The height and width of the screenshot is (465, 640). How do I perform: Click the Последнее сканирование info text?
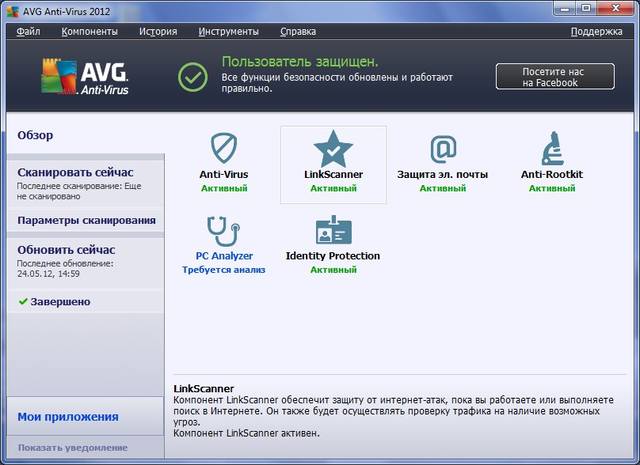pos(79,191)
